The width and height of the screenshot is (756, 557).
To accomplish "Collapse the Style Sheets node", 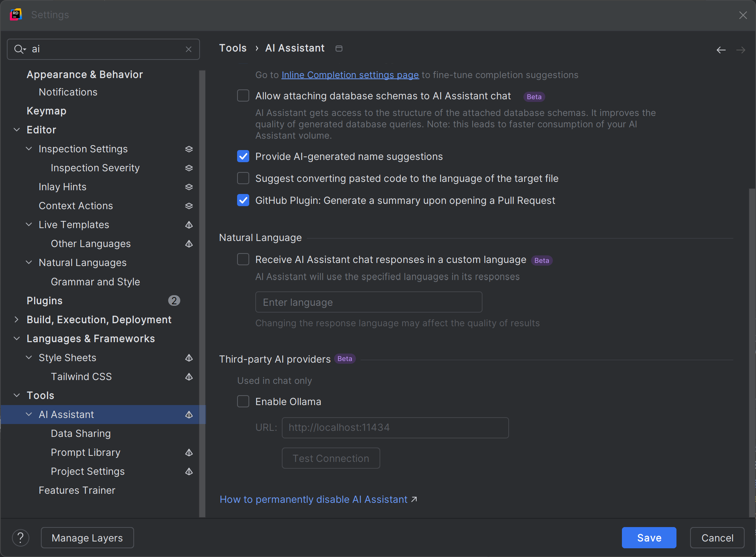I will click(x=29, y=357).
